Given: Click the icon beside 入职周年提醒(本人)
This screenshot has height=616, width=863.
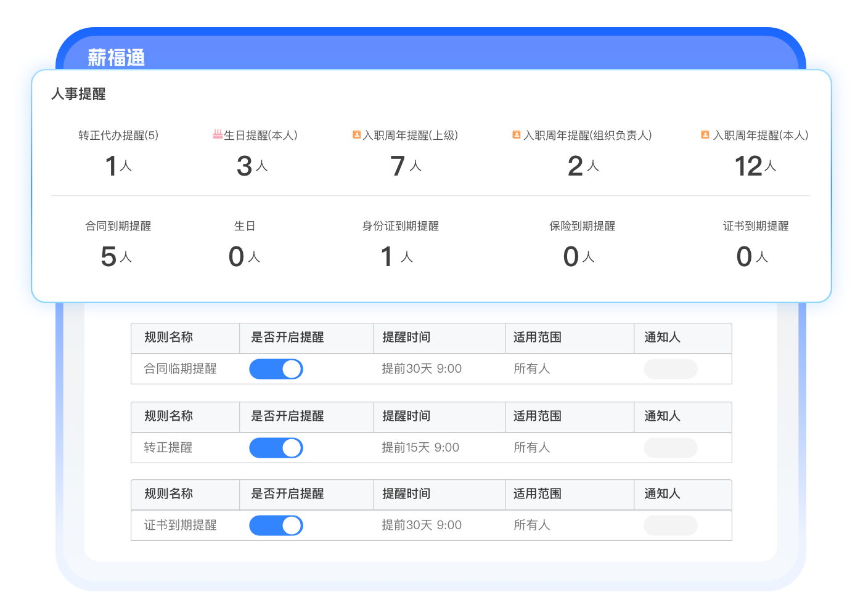Looking at the screenshot, I should click(705, 134).
